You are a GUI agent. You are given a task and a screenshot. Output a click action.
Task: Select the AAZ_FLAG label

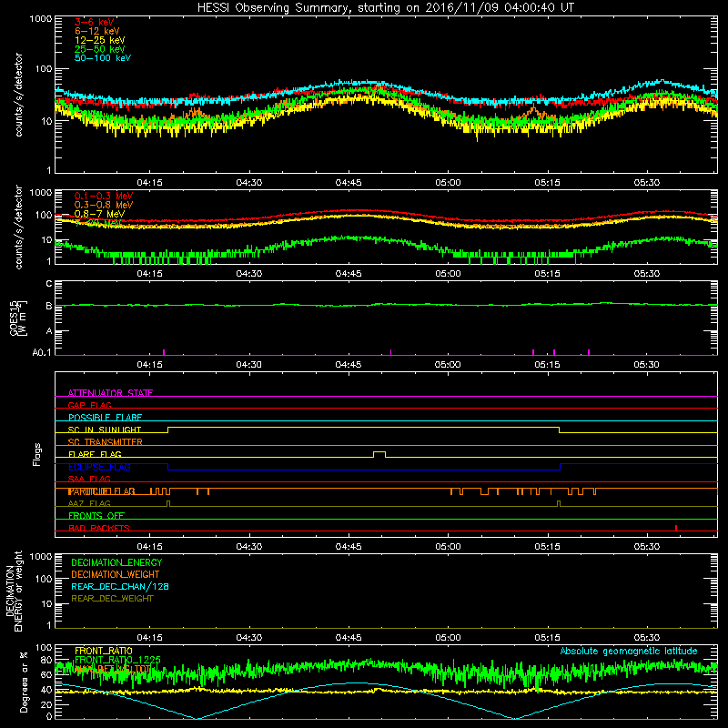(89, 503)
